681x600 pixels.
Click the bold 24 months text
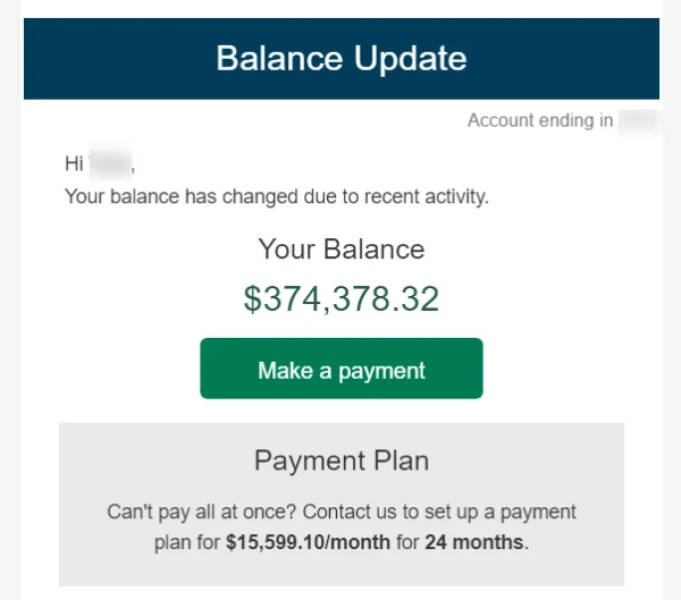click(474, 543)
